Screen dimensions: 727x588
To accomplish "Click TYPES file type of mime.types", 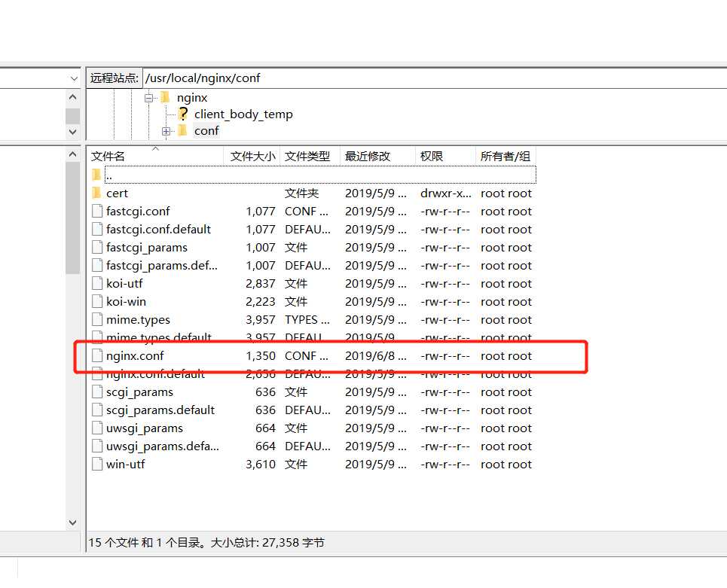I will (307, 320).
